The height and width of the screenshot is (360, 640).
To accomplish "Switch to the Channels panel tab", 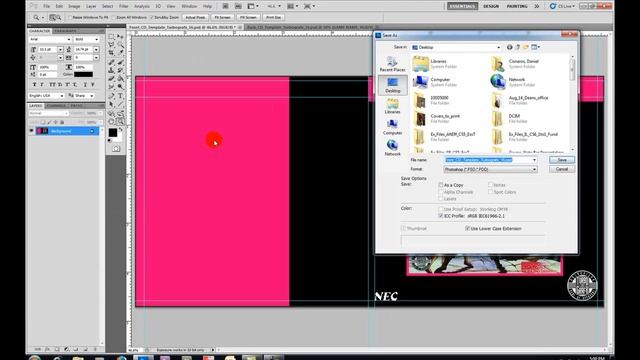I will click(x=56, y=106).
